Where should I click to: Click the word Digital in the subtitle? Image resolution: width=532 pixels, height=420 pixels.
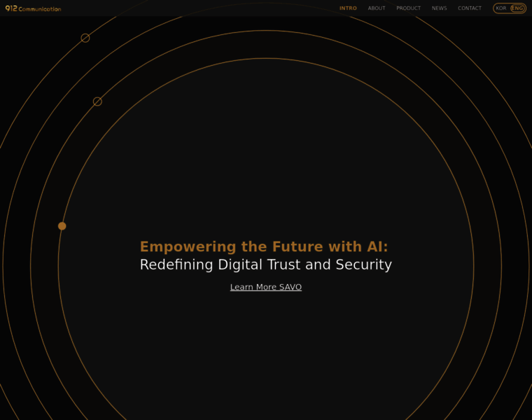(236, 265)
